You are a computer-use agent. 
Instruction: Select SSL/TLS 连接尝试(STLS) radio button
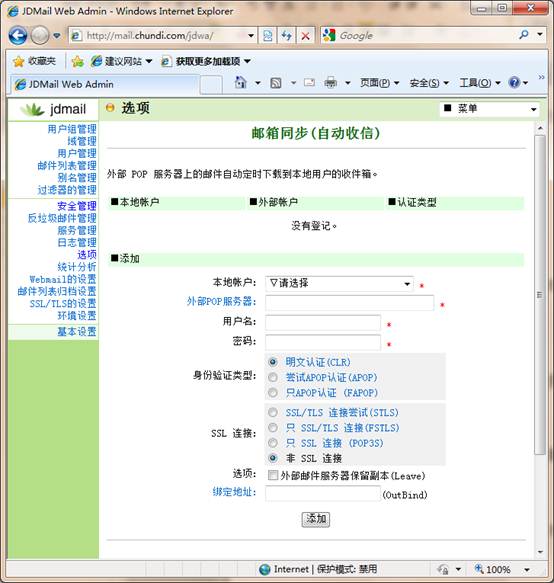click(273, 412)
